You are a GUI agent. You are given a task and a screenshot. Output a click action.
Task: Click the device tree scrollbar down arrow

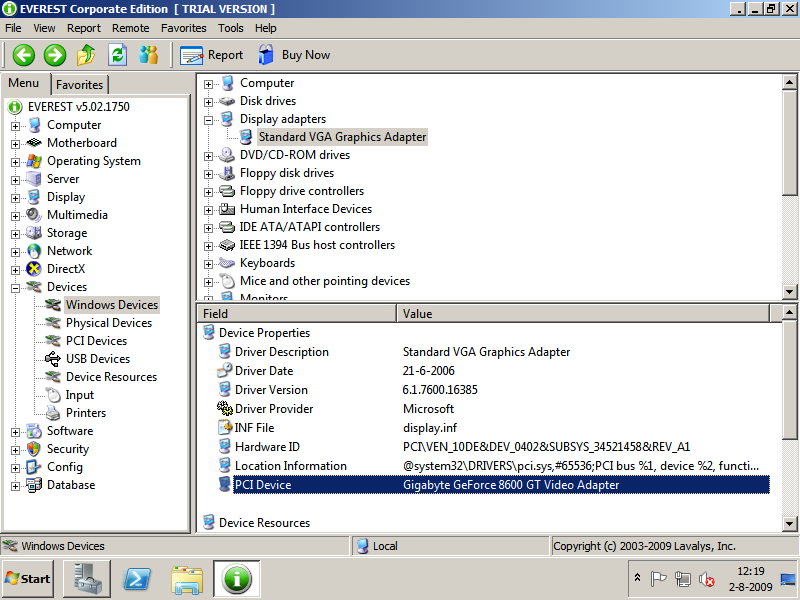point(789,292)
